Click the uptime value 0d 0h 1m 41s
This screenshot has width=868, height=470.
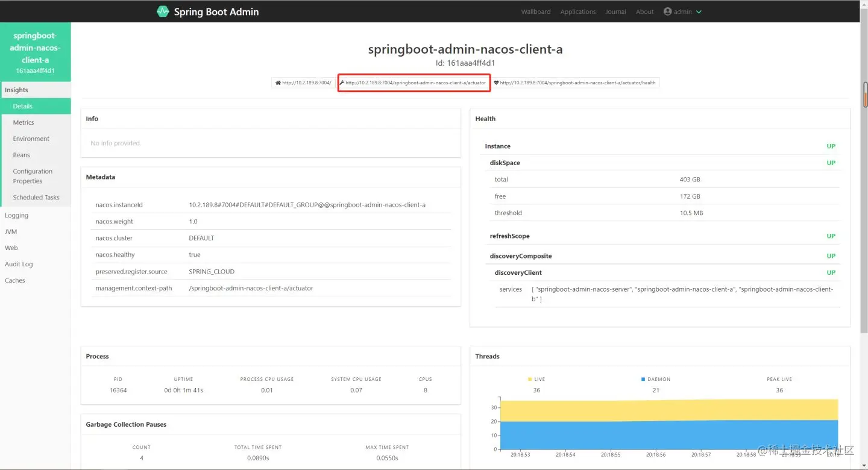[x=184, y=390]
